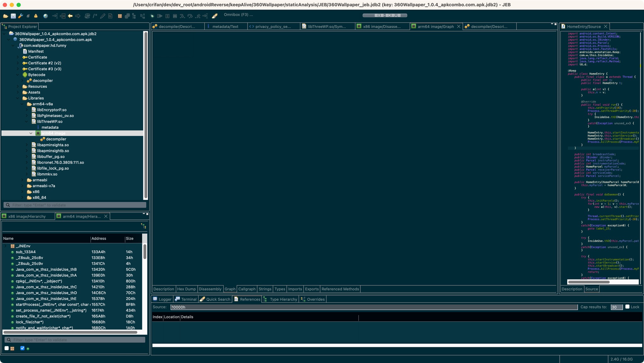The height and width of the screenshot is (363, 644).
Task: Click the jump-to arrow bracket toolbar icon
Action: tap(55, 16)
